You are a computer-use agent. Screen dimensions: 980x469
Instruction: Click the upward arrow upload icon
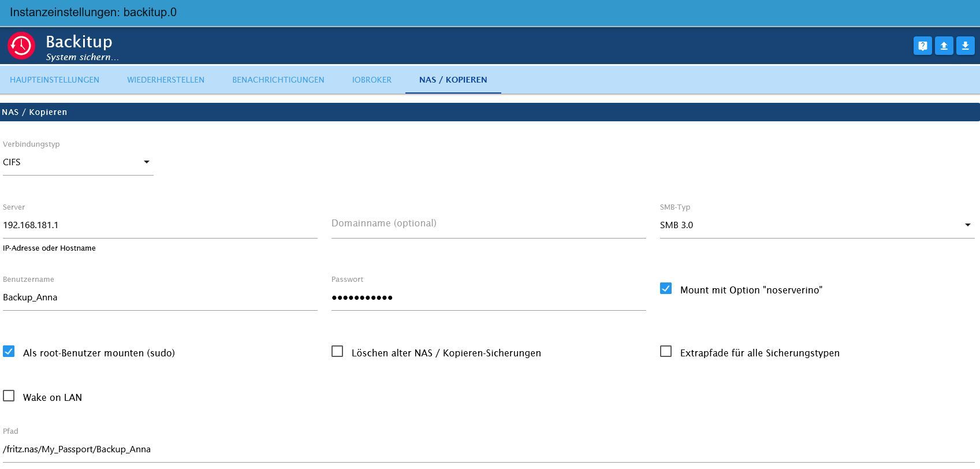click(944, 46)
